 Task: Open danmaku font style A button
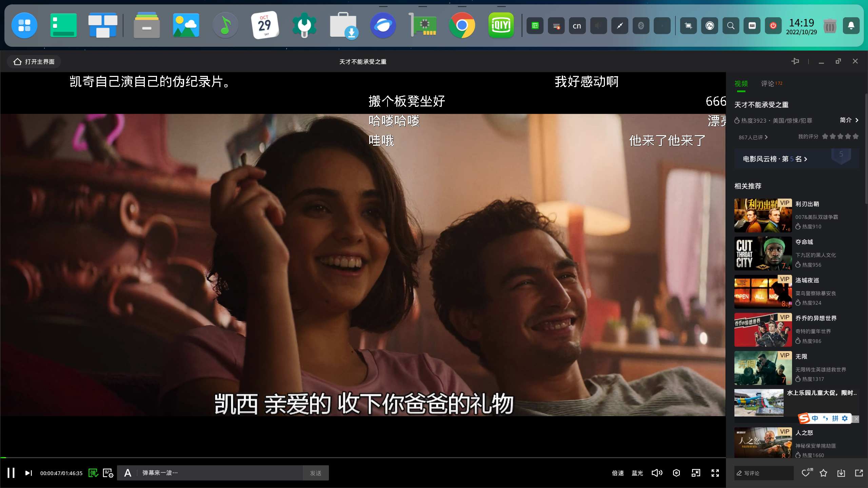pos(127,473)
